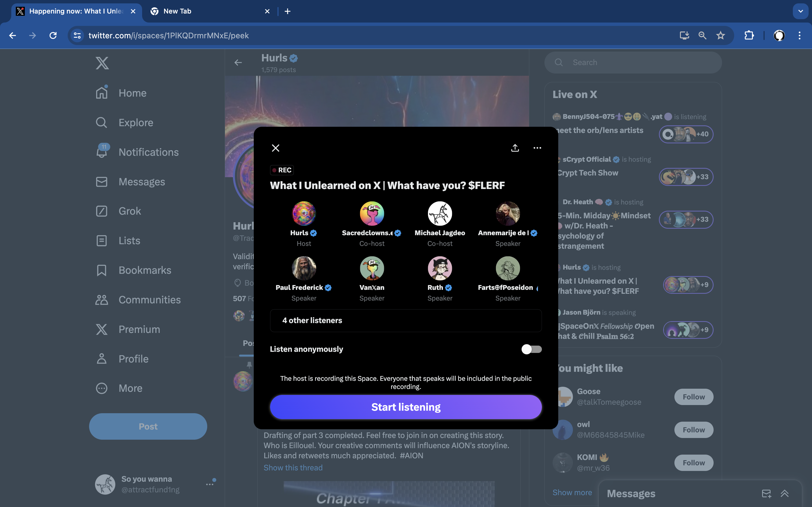This screenshot has height=507, width=812.
Task: Bookmark this page with star icon
Action: tap(721, 35)
